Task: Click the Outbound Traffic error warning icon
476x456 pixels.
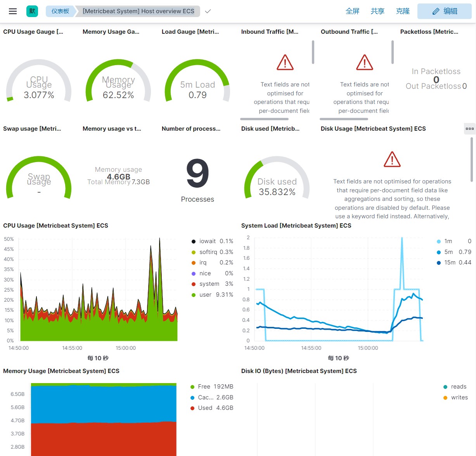Action: (x=365, y=62)
